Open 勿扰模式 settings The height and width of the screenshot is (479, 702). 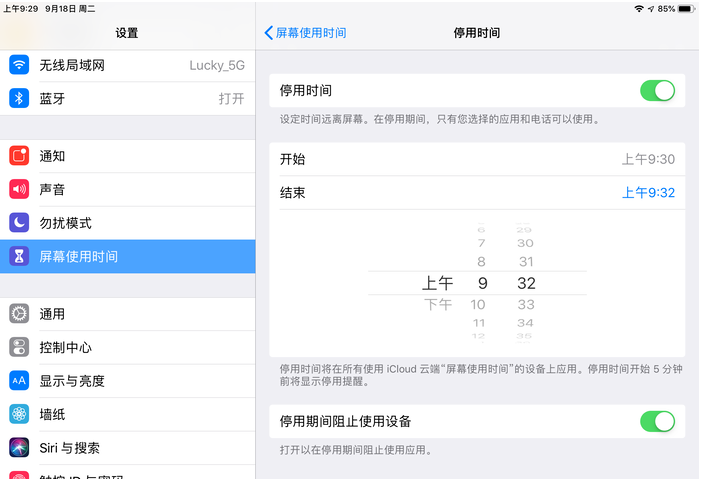[x=128, y=222]
